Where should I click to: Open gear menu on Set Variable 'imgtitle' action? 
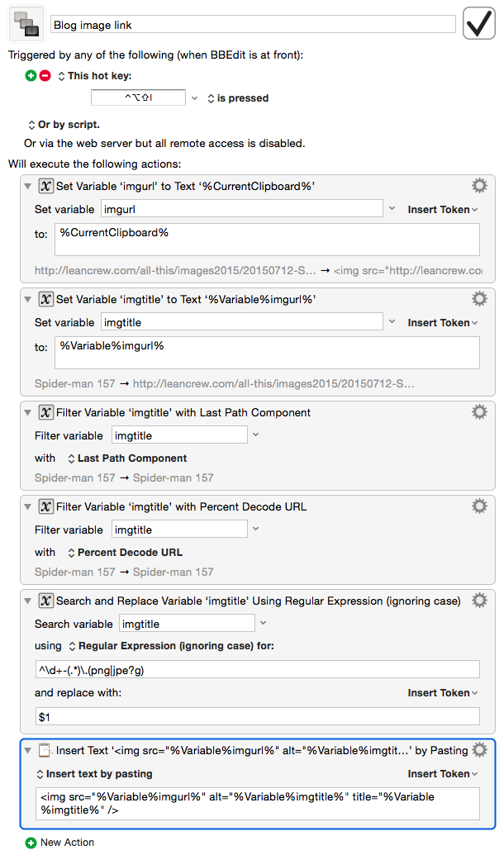point(479,298)
